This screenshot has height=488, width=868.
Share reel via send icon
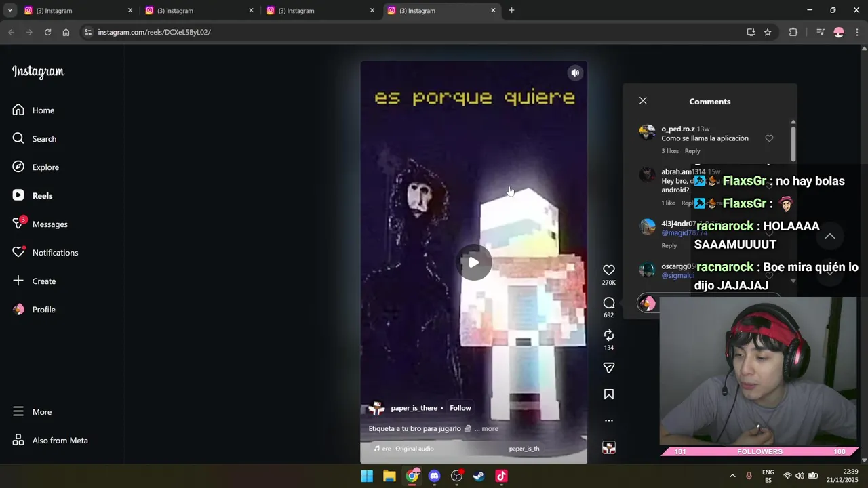point(609,368)
